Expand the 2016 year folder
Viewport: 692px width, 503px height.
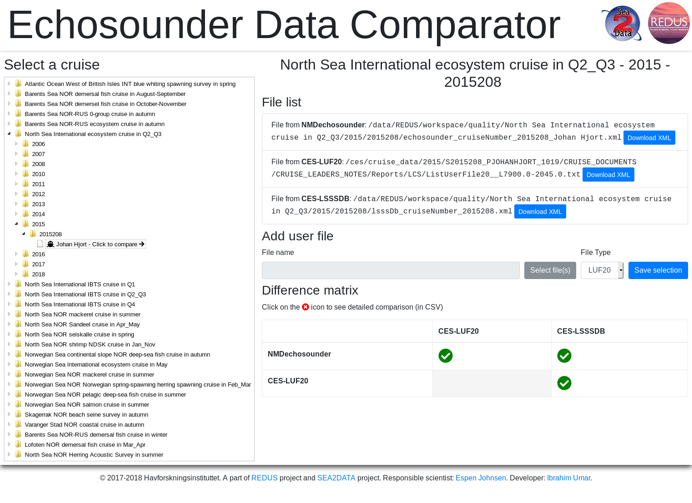click(16, 254)
